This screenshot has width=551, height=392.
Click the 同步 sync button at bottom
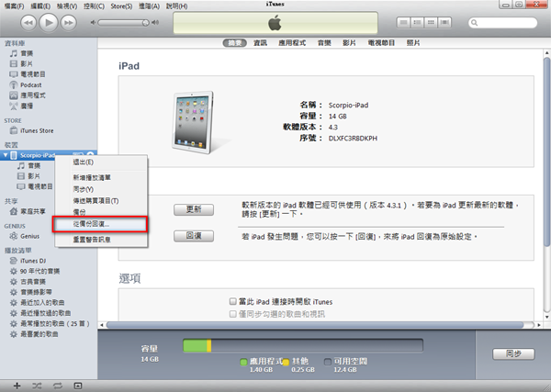pyautogui.click(x=513, y=354)
